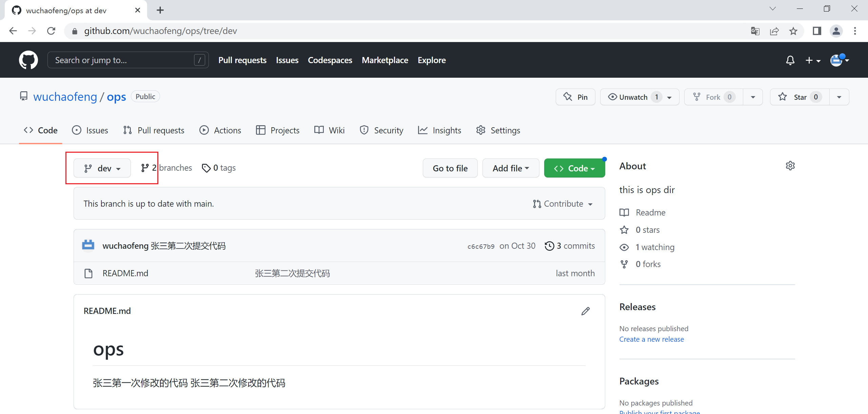868x414 pixels.
Task: View site security lock icon
Action: 75,31
